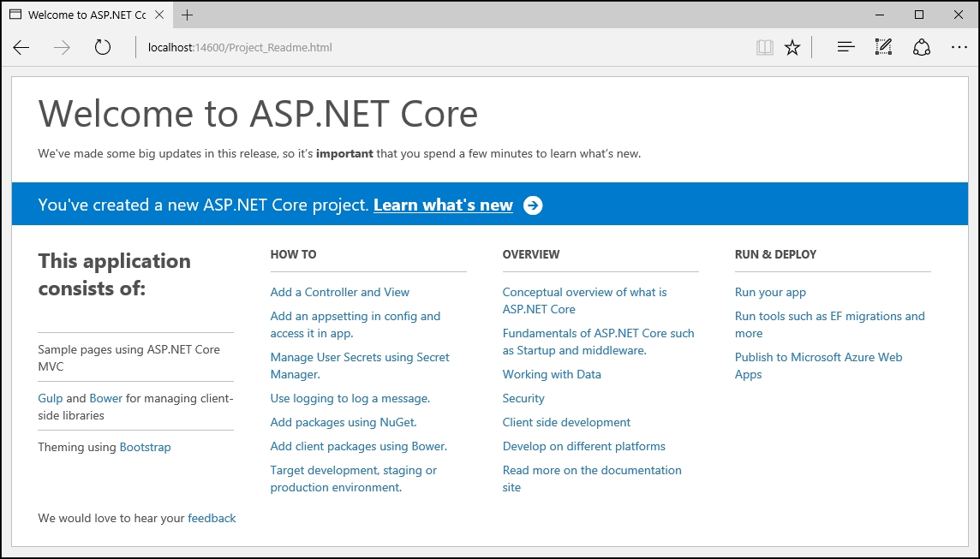
Task: Open the Run your app link
Action: (x=770, y=292)
